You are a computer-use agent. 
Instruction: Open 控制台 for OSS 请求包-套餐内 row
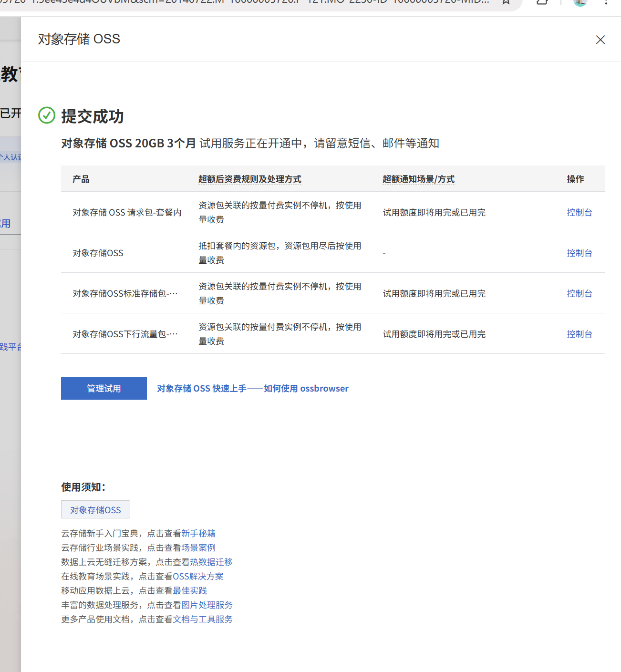(580, 212)
